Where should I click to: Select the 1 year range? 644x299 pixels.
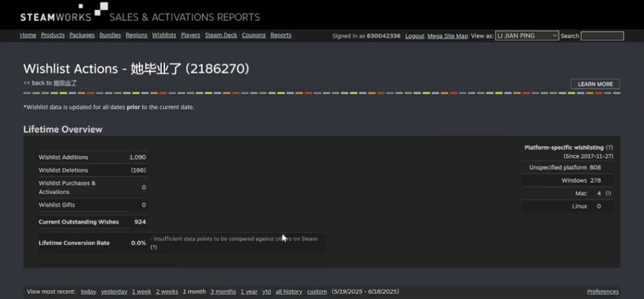pyautogui.click(x=249, y=292)
